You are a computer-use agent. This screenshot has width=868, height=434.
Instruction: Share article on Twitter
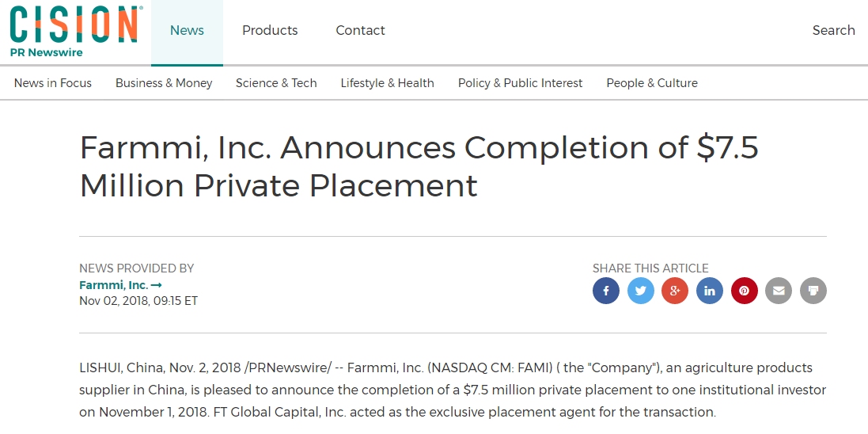(640, 291)
